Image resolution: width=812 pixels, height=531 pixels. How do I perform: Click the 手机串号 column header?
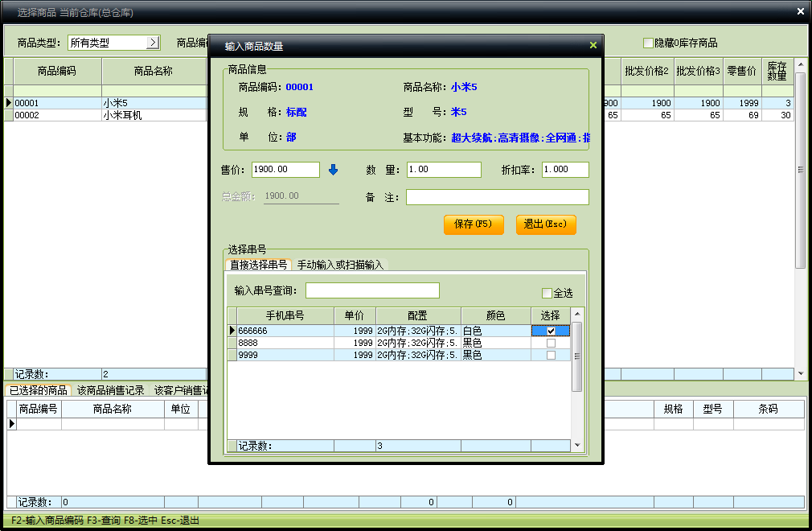click(285, 315)
